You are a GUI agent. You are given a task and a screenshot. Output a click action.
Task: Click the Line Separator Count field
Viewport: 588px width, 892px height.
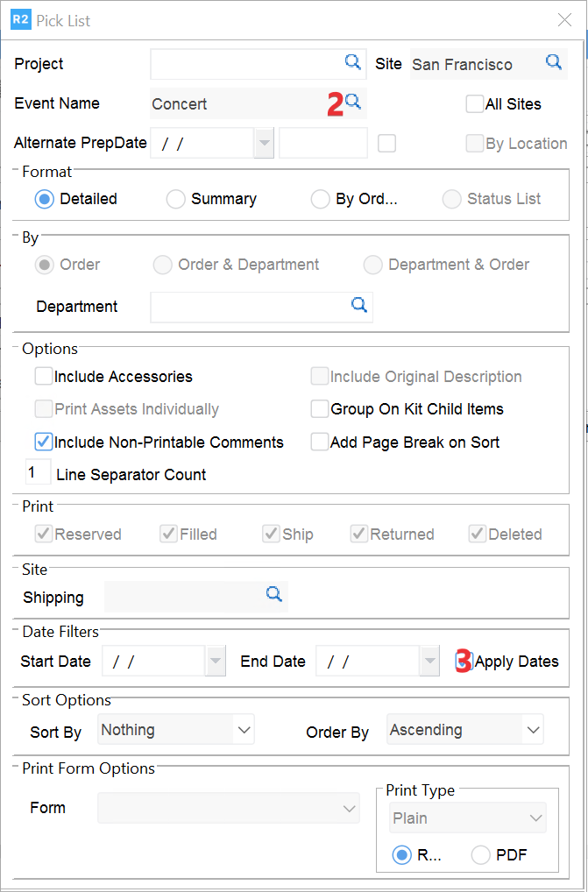(x=38, y=473)
